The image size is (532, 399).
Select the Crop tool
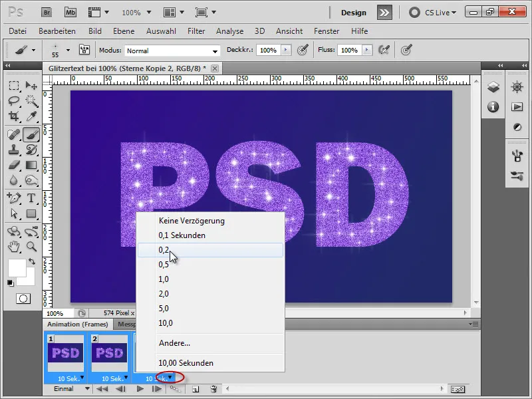pyautogui.click(x=14, y=116)
